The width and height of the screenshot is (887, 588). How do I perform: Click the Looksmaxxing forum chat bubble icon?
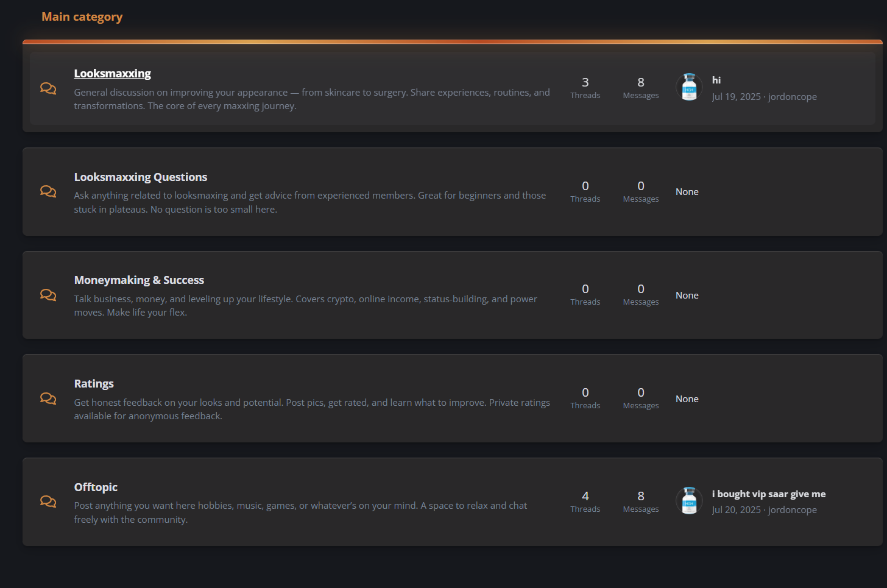pos(48,88)
